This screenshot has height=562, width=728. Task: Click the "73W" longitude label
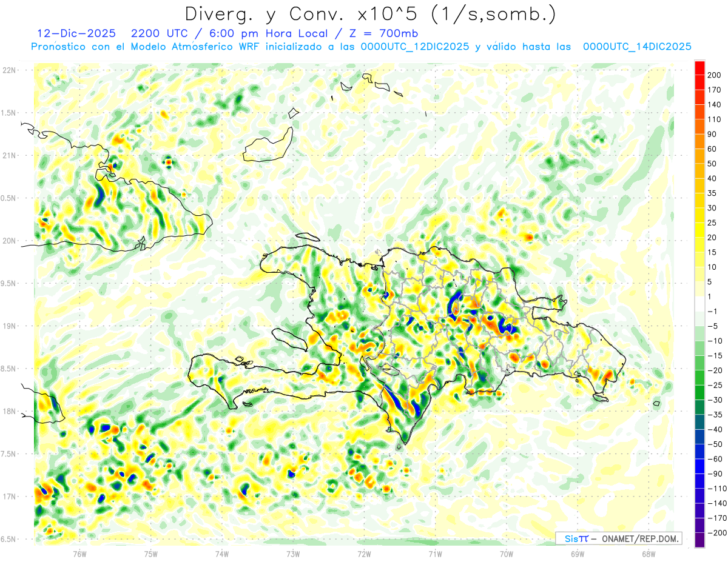click(293, 554)
